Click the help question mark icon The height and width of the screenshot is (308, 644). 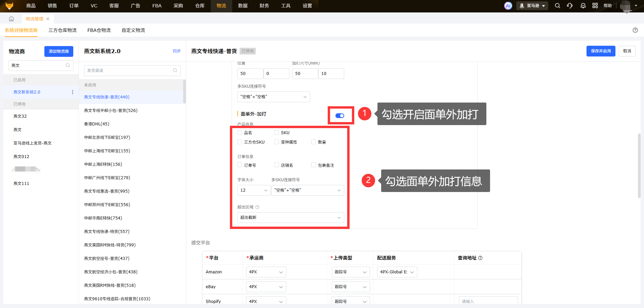point(635,30)
